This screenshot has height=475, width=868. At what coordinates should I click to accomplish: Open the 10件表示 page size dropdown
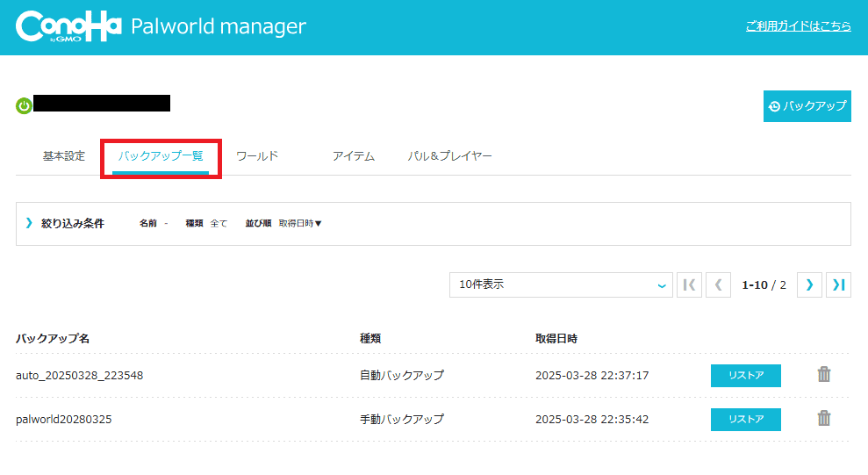(561, 284)
